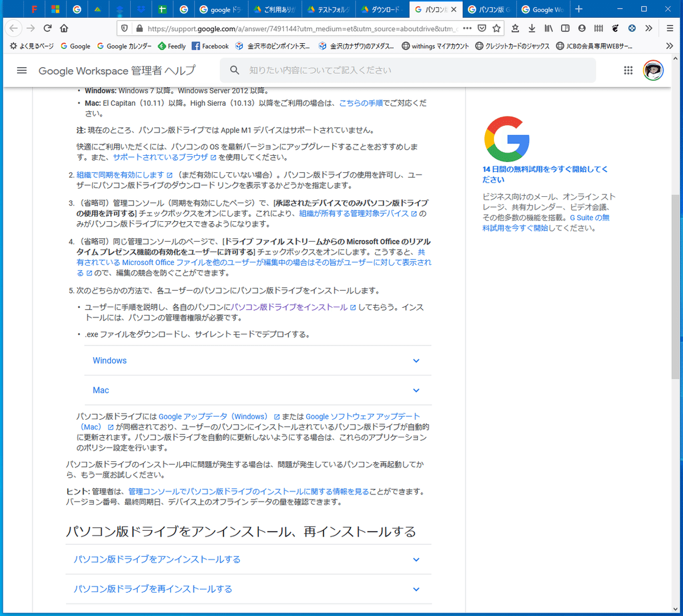Expand the Windows installation section

point(255,361)
